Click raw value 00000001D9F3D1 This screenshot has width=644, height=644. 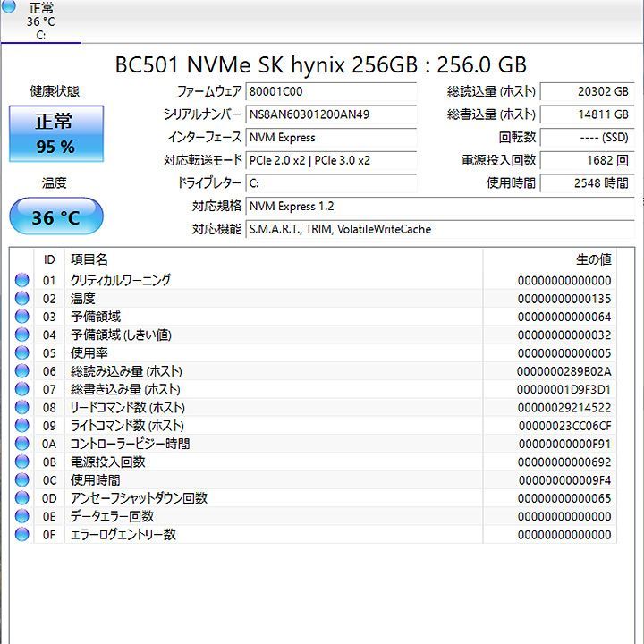pyautogui.click(x=564, y=389)
